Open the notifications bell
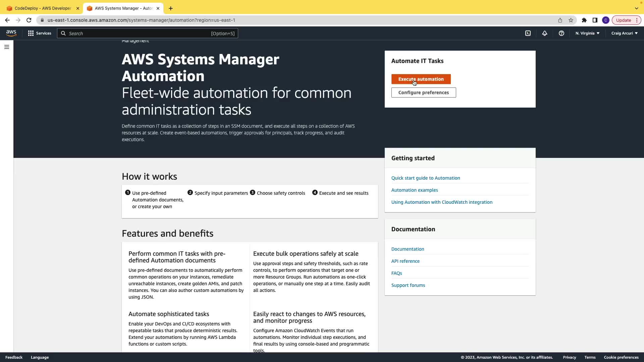Screen dimensions: 644x362 click(x=545, y=33)
